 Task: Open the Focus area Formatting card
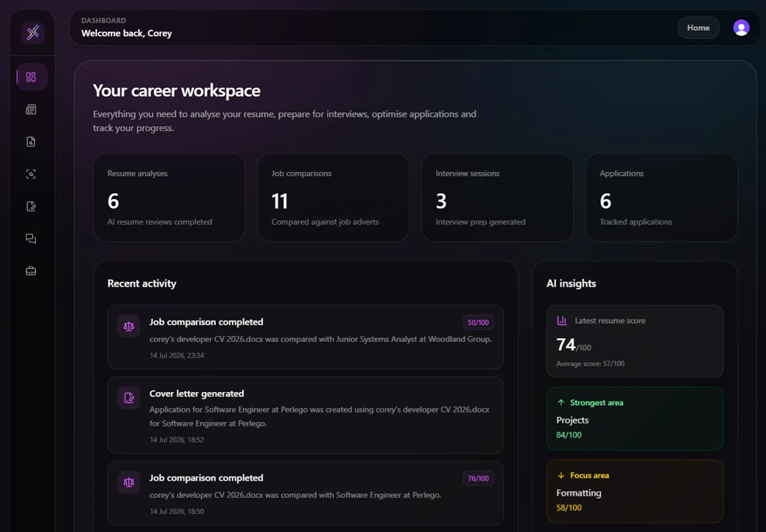(x=635, y=491)
